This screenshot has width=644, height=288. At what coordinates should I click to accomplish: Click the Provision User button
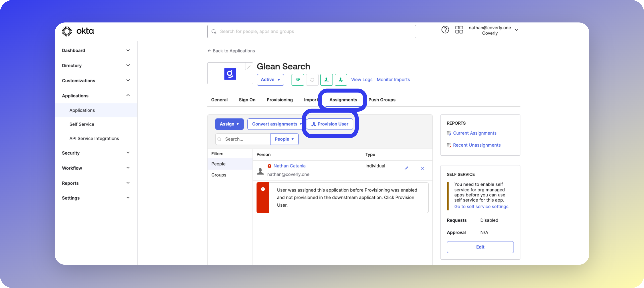tap(330, 124)
